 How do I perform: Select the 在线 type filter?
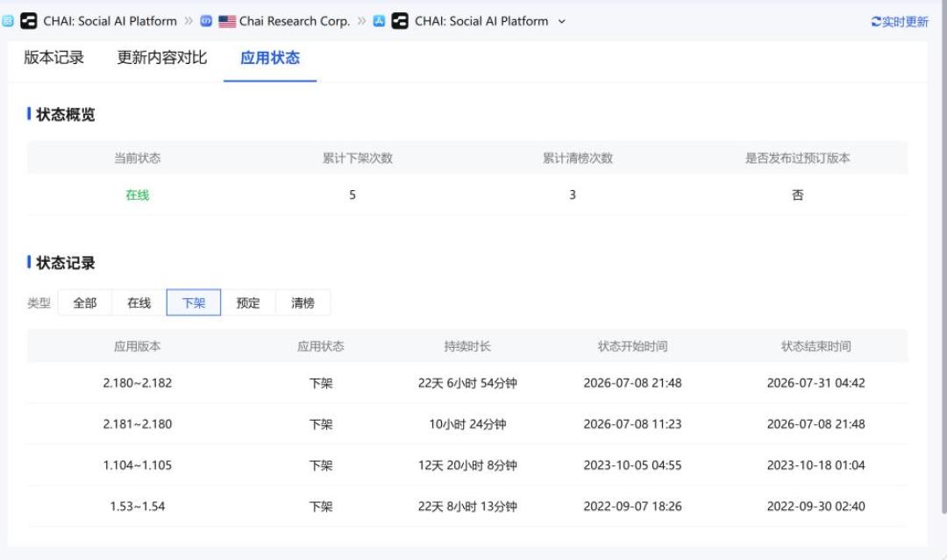tap(139, 303)
